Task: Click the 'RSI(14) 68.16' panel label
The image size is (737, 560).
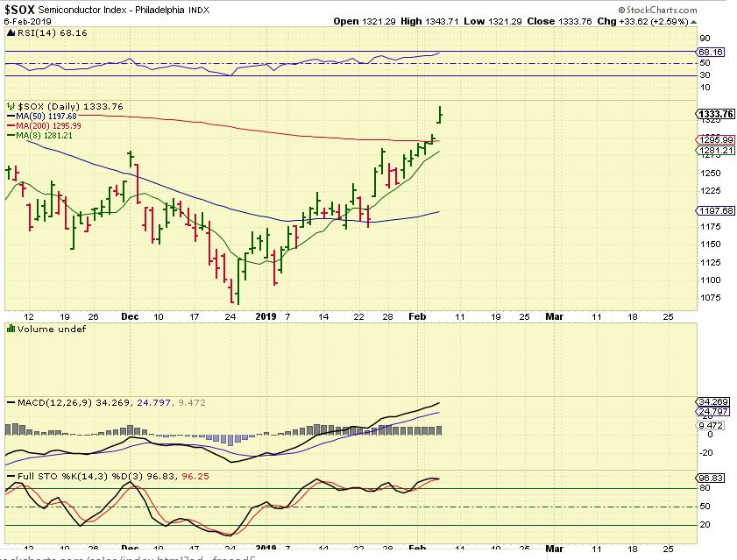Action: [53, 33]
